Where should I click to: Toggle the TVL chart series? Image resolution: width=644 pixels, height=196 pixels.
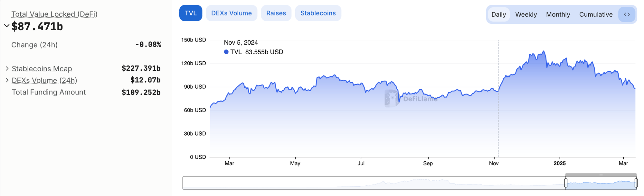(x=191, y=13)
